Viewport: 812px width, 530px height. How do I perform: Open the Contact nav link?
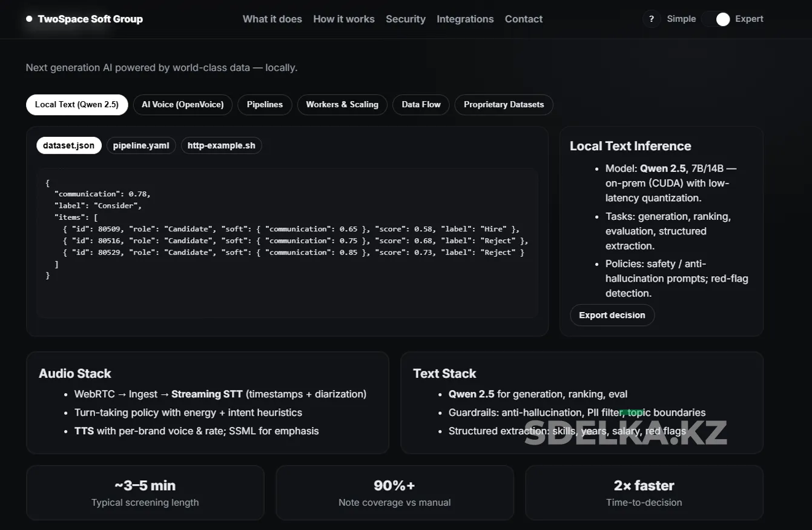pos(523,19)
